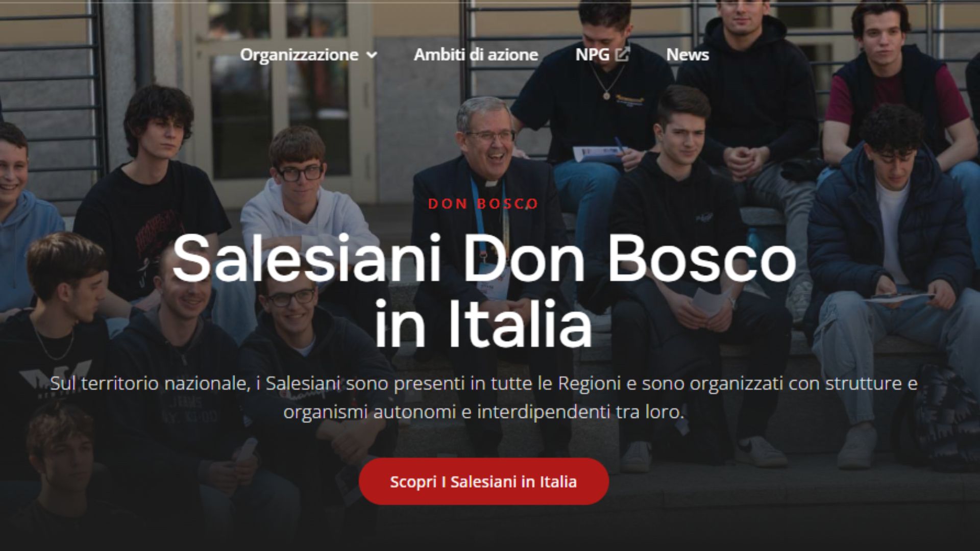Open the Organizzazione menu
The height and width of the screenshot is (551, 980).
point(308,55)
